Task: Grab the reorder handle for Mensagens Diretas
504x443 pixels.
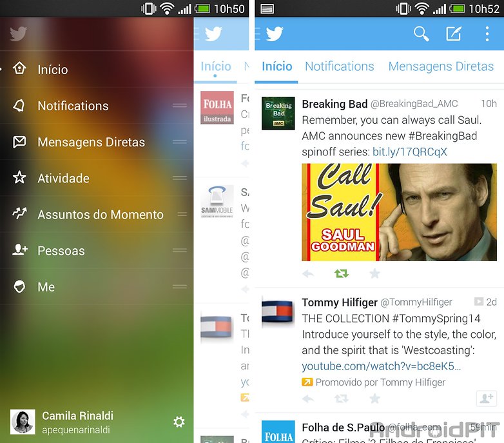Action: [180, 141]
